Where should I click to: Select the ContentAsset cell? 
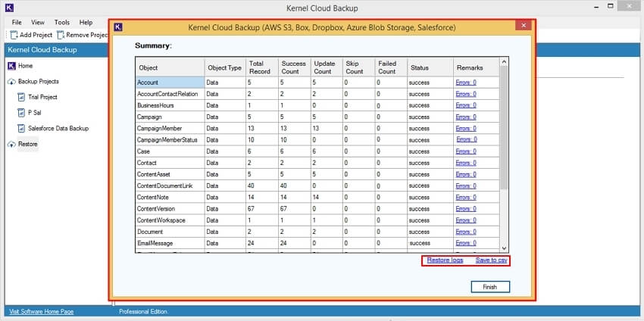170,174
